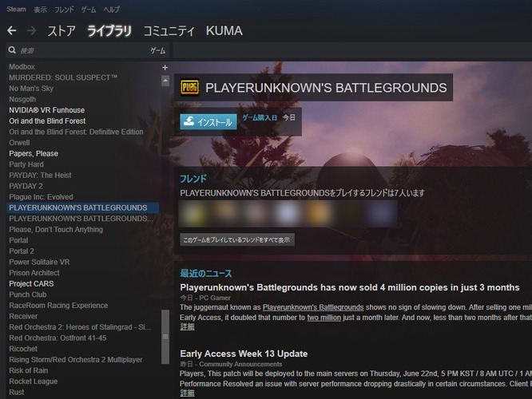This screenshot has height=399, width=532.
Task: Open the Steam menu
Action: (16, 9)
